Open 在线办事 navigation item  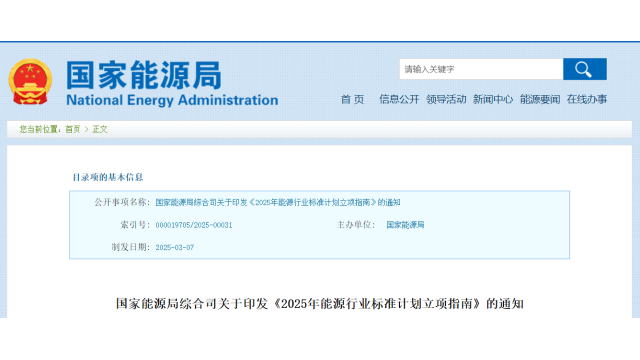pyautogui.click(x=587, y=99)
